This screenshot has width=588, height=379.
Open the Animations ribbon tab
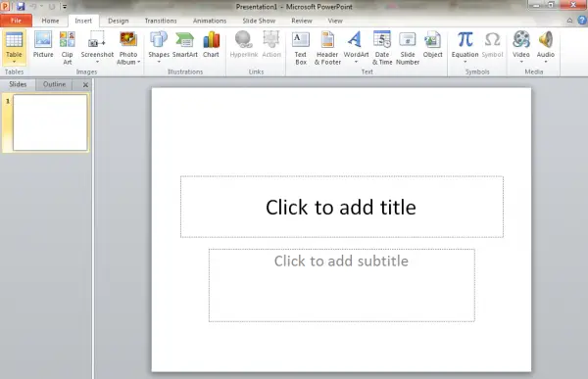[210, 21]
